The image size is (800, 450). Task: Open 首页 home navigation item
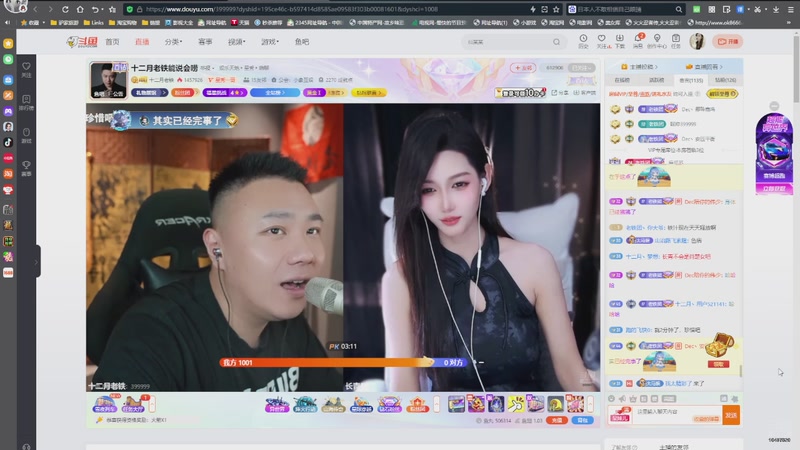[x=112, y=42]
